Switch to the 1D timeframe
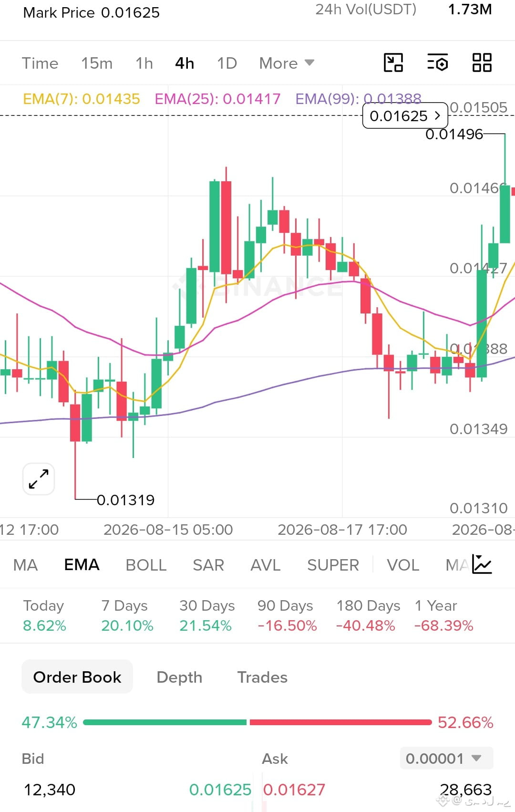515x812 pixels. [x=227, y=63]
